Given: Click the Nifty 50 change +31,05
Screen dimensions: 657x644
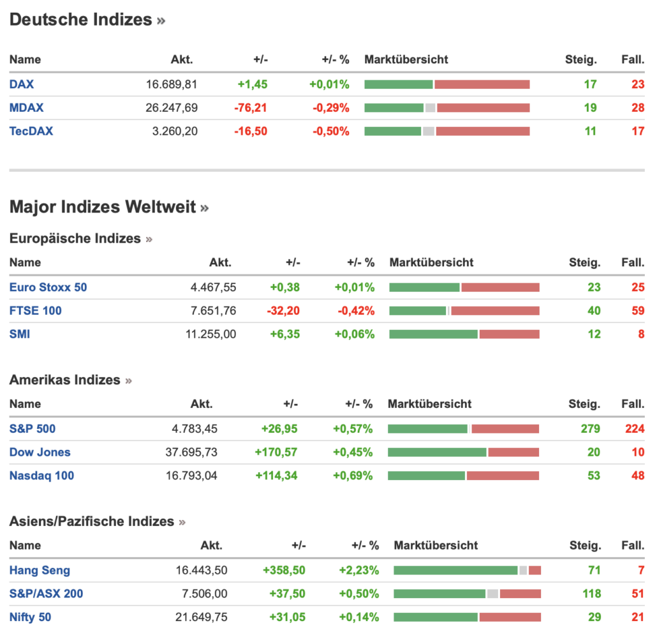Looking at the screenshot, I should [x=288, y=618].
